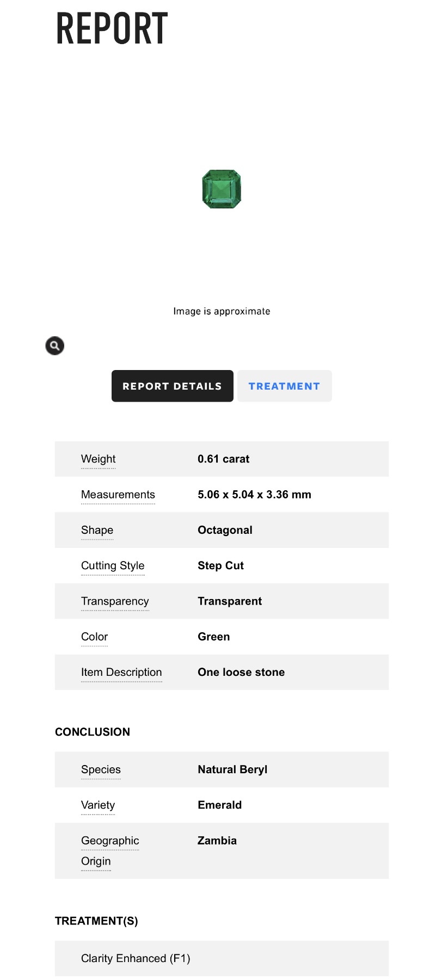This screenshot has height=980, width=442.
Task: Select the Report Details tab
Action: [172, 386]
